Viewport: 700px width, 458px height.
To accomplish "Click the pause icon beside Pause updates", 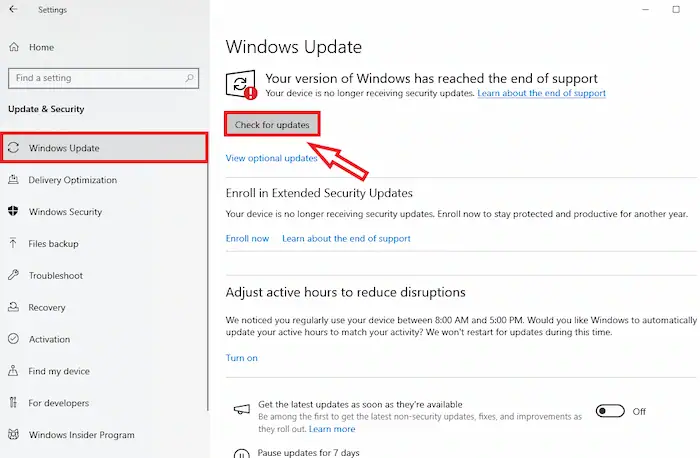I will (x=242, y=453).
